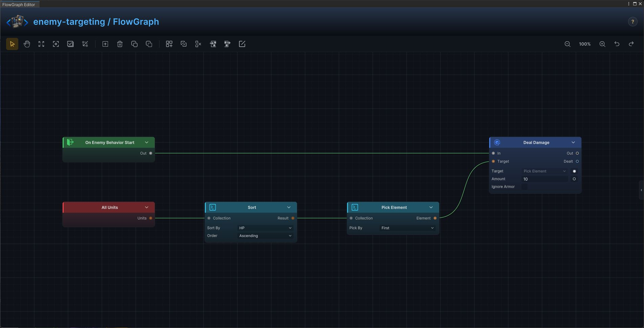Viewport: 644px width, 328px height.
Task: Open the Target Pick Element dropdown
Action: click(x=545, y=171)
